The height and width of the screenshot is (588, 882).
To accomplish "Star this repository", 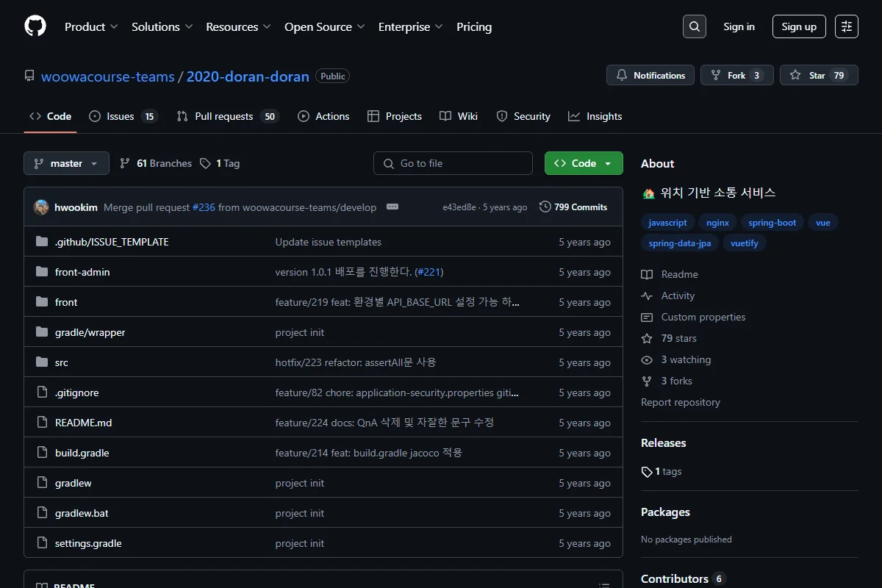I will point(819,75).
